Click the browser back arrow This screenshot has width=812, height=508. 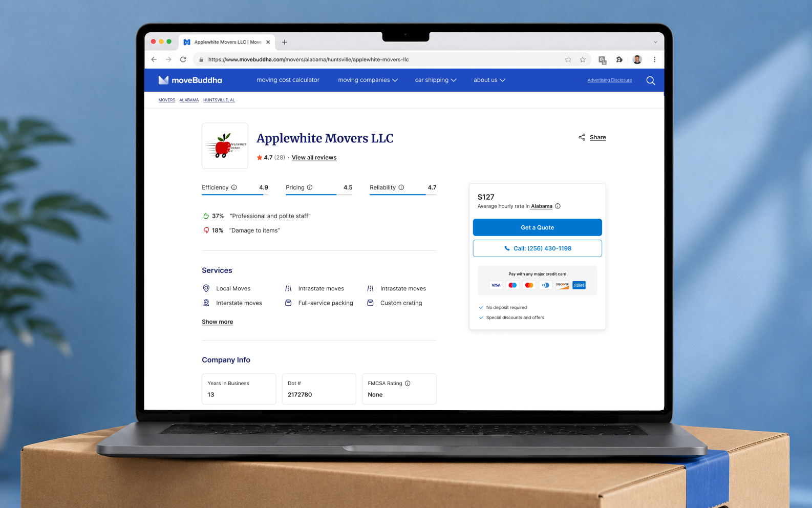coord(154,59)
